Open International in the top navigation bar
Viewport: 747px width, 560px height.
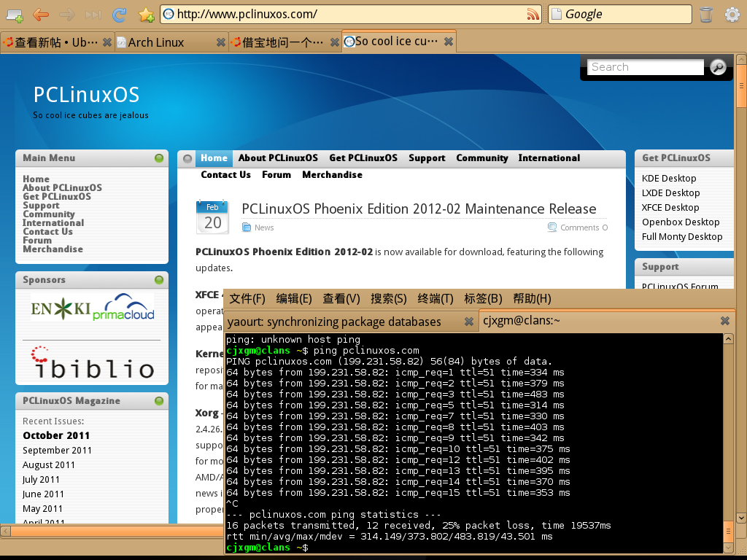pos(549,158)
